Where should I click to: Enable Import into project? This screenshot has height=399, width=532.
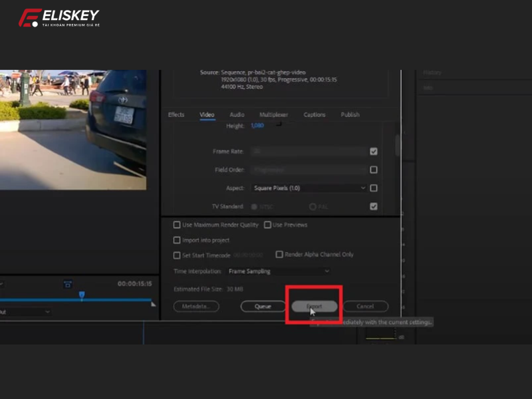tap(176, 239)
